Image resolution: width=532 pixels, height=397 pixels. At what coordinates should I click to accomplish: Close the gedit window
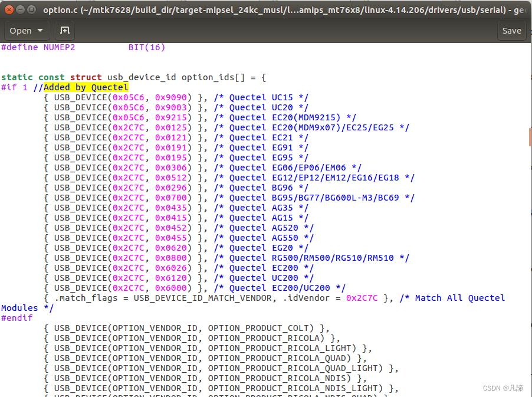pos(9,10)
